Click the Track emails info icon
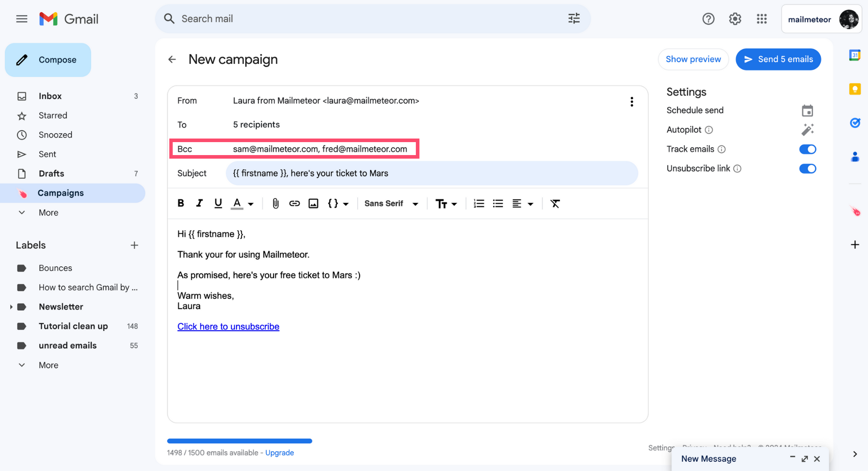The width and height of the screenshot is (868, 471). (x=721, y=149)
